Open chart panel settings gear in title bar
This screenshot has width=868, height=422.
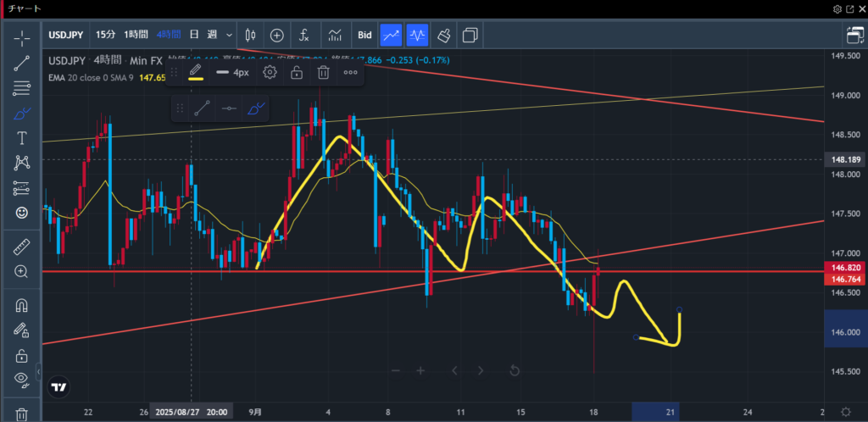[837, 9]
